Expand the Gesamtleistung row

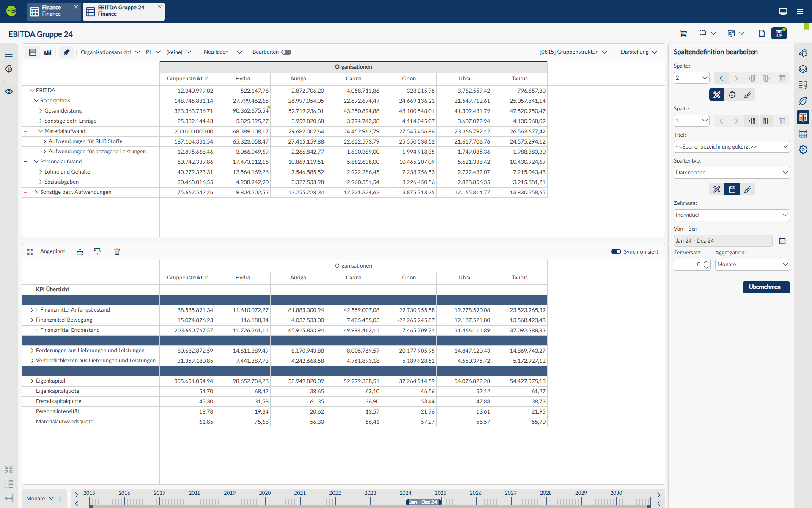pos(41,111)
